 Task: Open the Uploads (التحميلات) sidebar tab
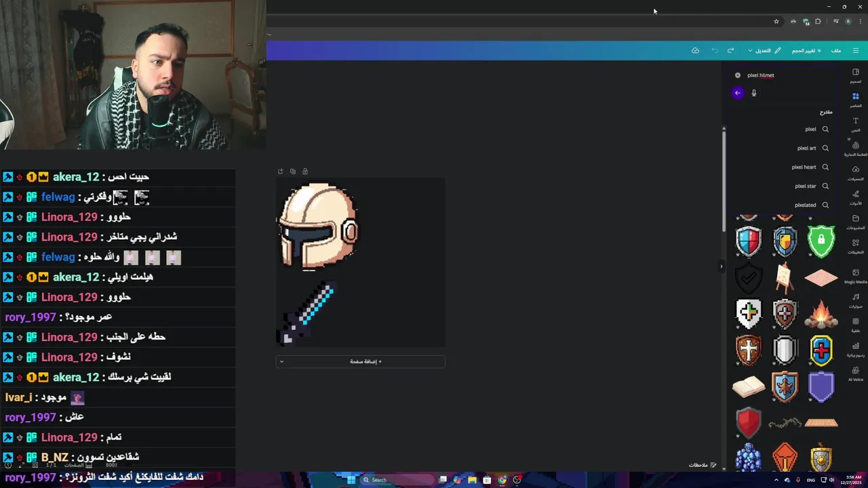tap(856, 173)
